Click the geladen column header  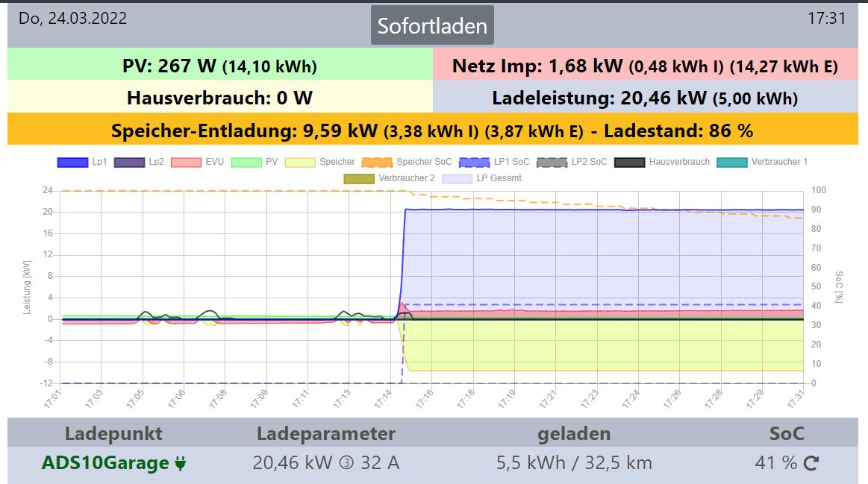574,434
